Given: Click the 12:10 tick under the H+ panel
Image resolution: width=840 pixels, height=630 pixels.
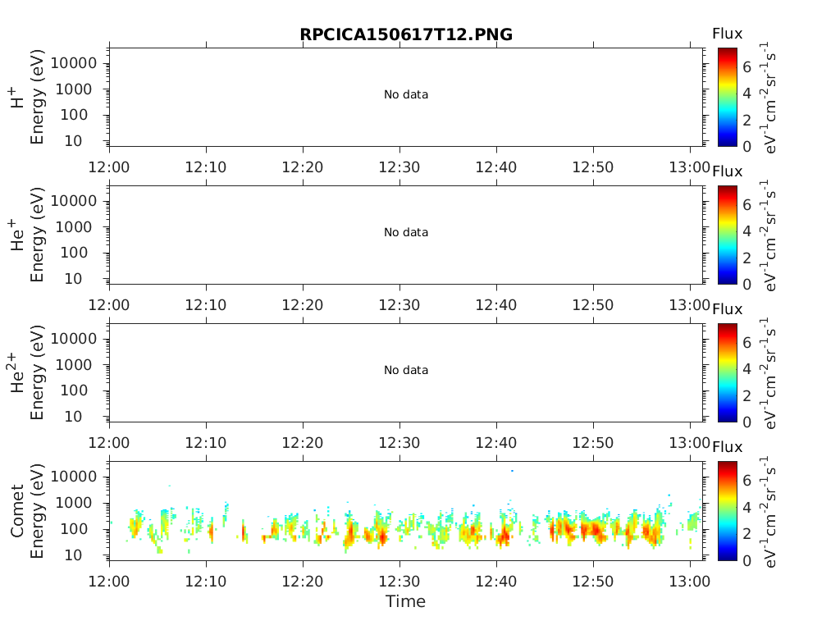Looking at the screenshot, I should click(206, 167).
